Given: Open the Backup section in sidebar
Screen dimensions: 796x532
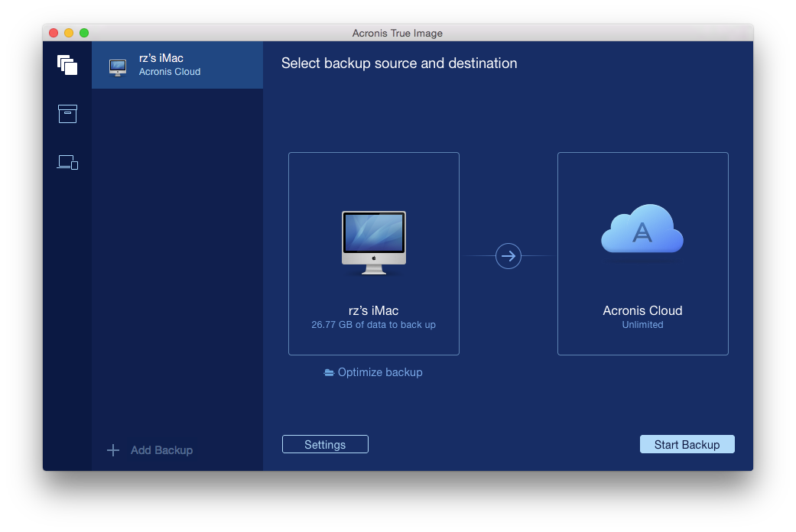Looking at the screenshot, I should [67, 65].
